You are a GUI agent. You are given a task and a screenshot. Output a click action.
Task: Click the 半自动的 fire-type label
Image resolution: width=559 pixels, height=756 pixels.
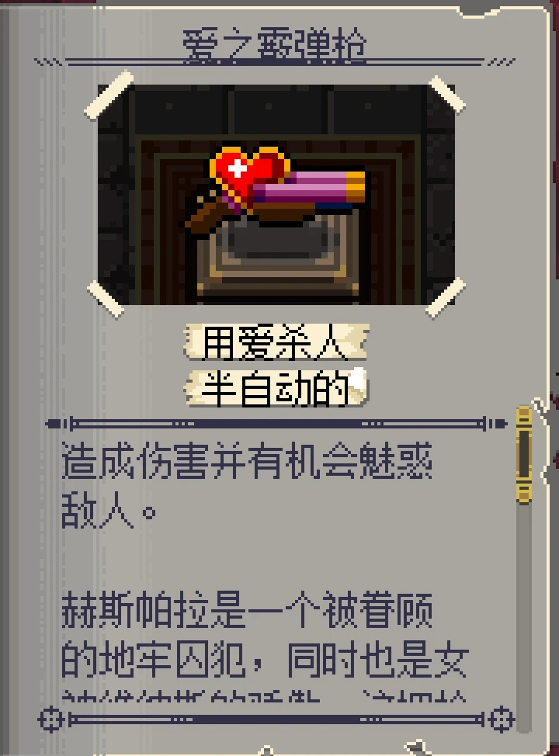[x=276, y=388]
